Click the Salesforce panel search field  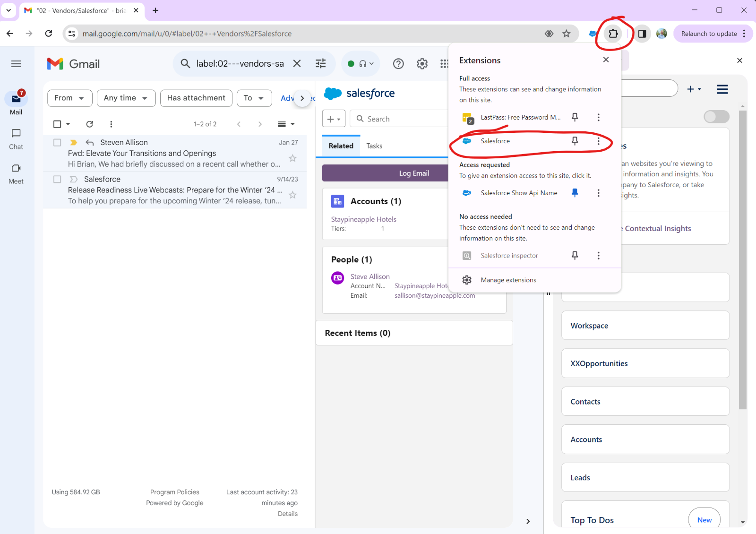[x=399, y=119]
